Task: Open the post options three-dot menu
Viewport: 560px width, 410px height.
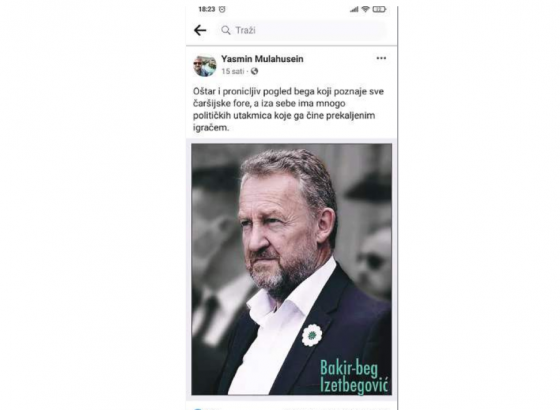Action: 381,58
